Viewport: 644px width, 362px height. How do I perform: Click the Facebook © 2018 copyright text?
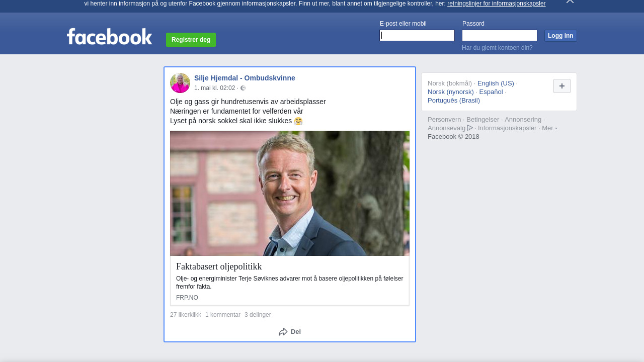tap(453, 136)
